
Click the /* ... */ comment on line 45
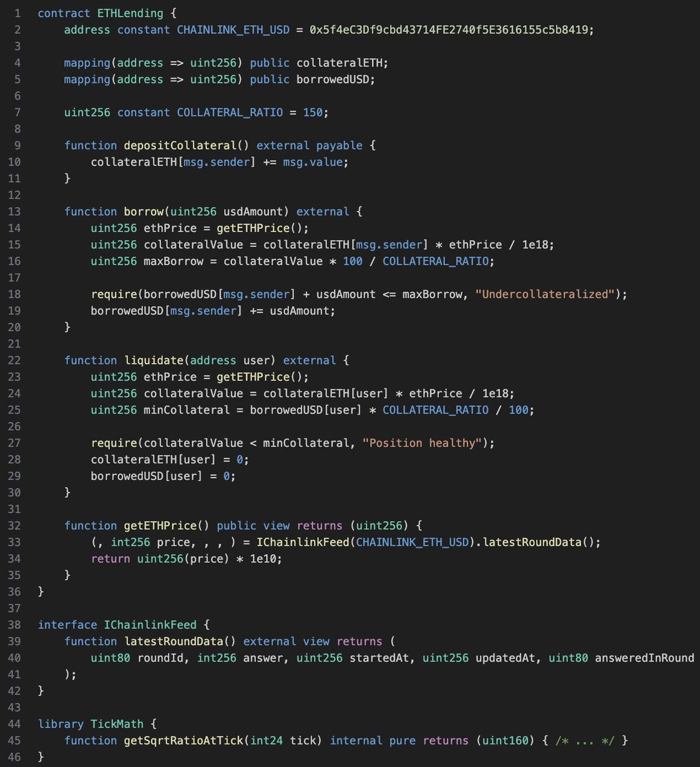point(584,741)
